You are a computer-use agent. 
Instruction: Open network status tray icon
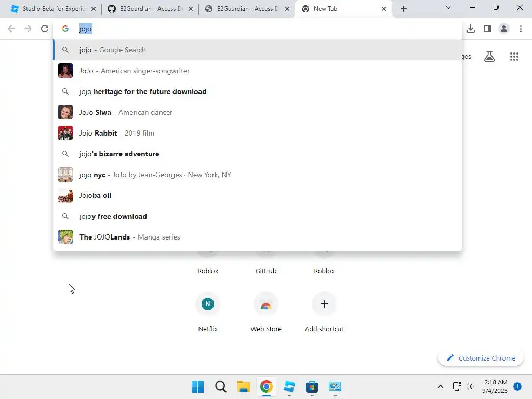457,387
